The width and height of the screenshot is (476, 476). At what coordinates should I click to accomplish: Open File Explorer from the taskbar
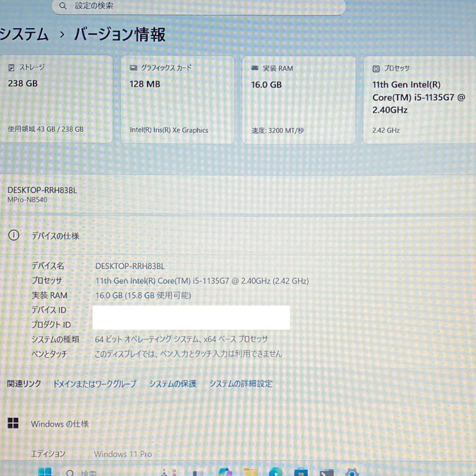(250, 472)
